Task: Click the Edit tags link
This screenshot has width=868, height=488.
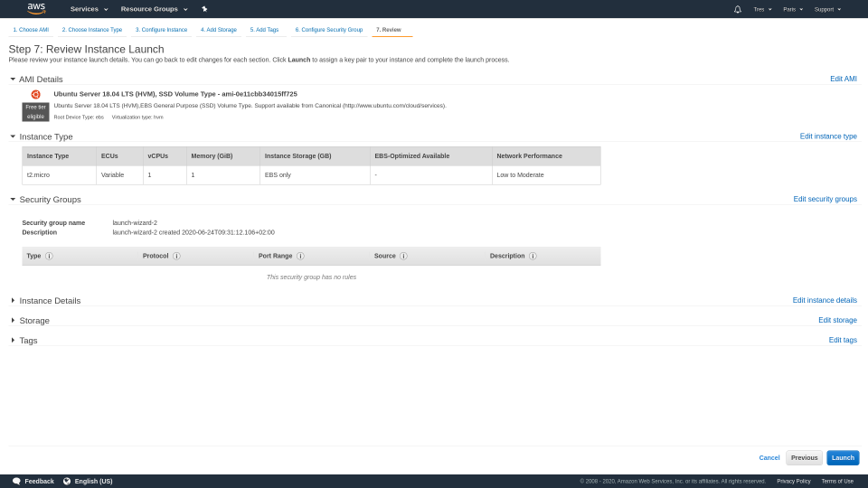Action: [x=843, y=341]
